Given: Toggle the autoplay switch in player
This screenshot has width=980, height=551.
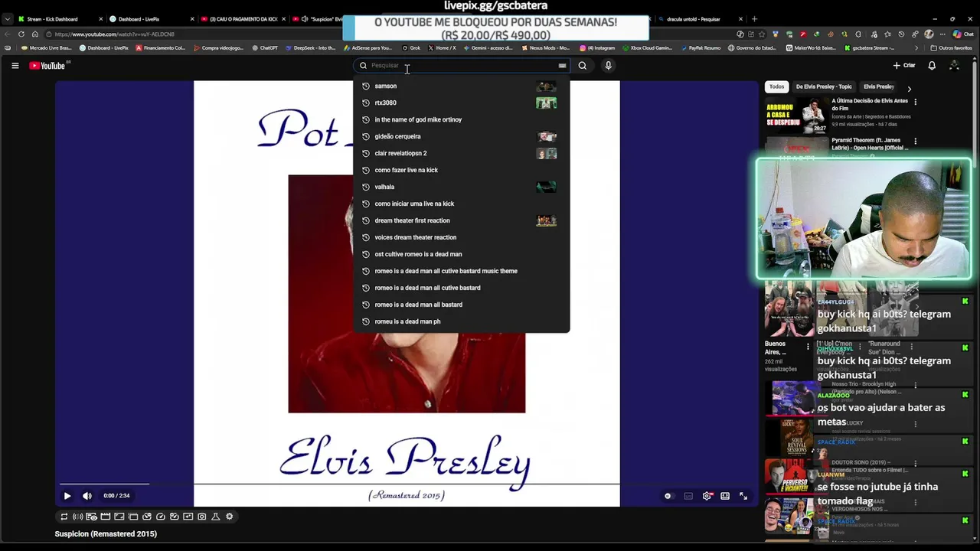Looking at the screenshot, I should (x=668, y=496).
